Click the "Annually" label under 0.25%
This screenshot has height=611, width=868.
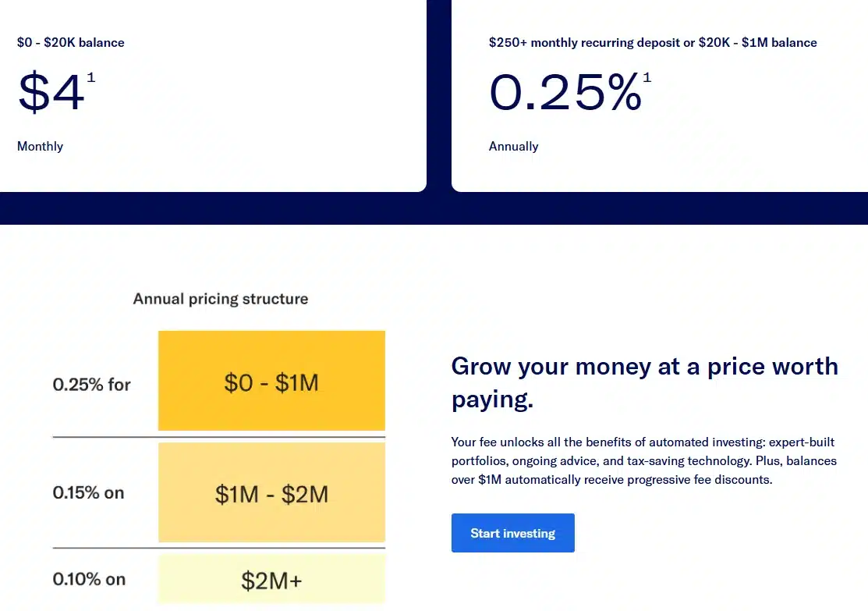click(x=513, y=146)
